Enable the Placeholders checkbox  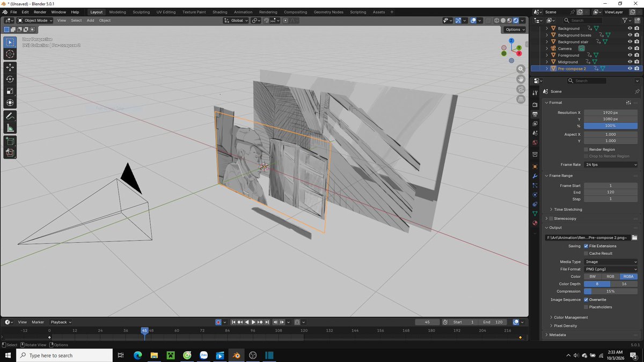(586, 307)
